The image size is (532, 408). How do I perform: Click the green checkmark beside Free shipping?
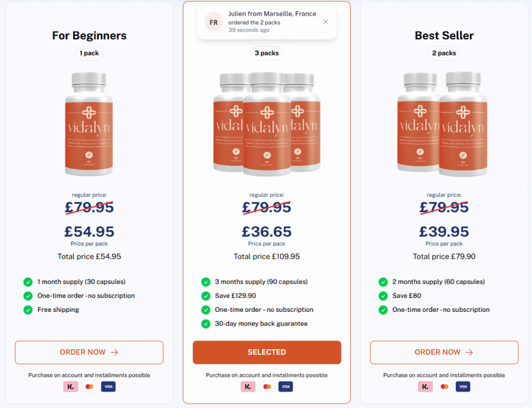pyautogui.click(x=28, y=311)
